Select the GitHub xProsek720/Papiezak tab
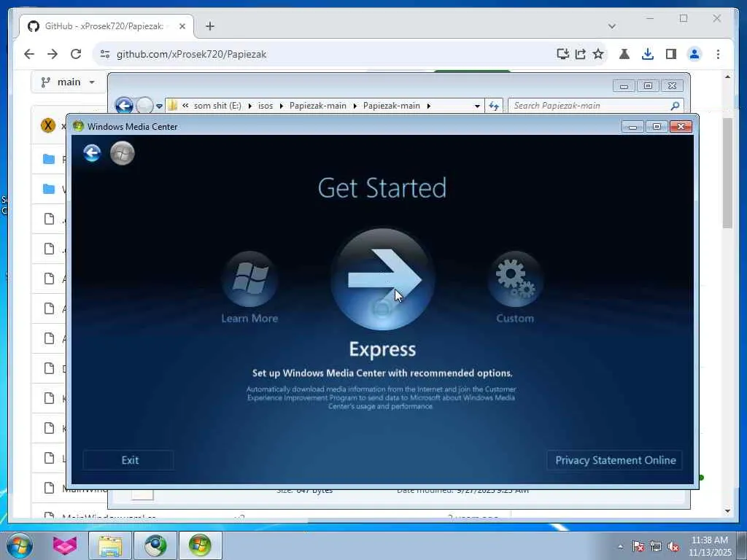The image size is (747, 560). pos(107,26)
